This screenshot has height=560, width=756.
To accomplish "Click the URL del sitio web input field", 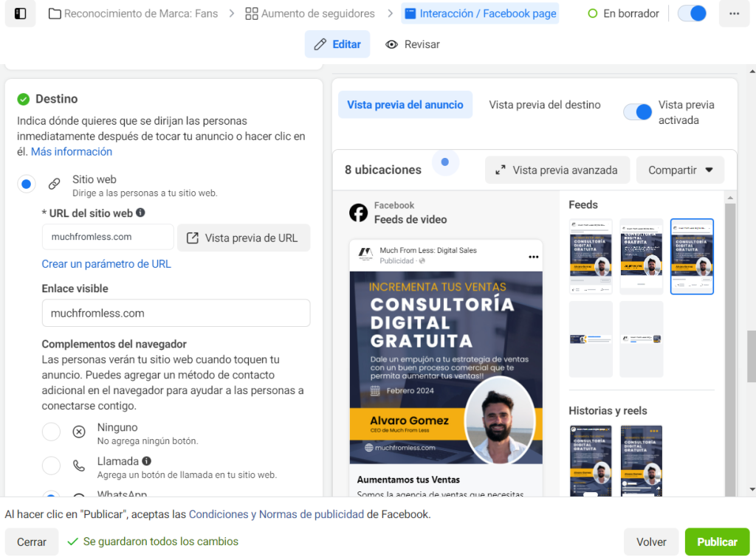I will [x=108, y=237].
